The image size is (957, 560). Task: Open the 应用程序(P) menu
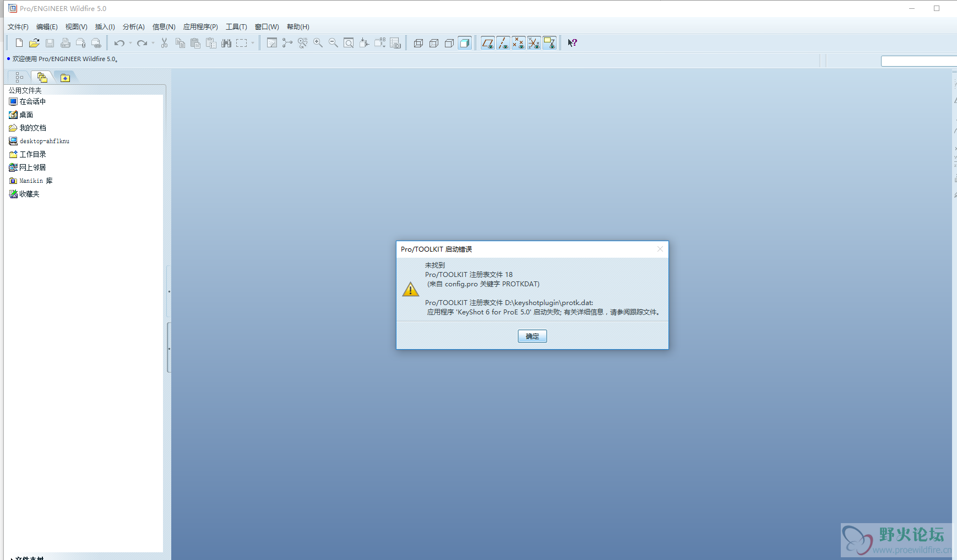[200, 27]
